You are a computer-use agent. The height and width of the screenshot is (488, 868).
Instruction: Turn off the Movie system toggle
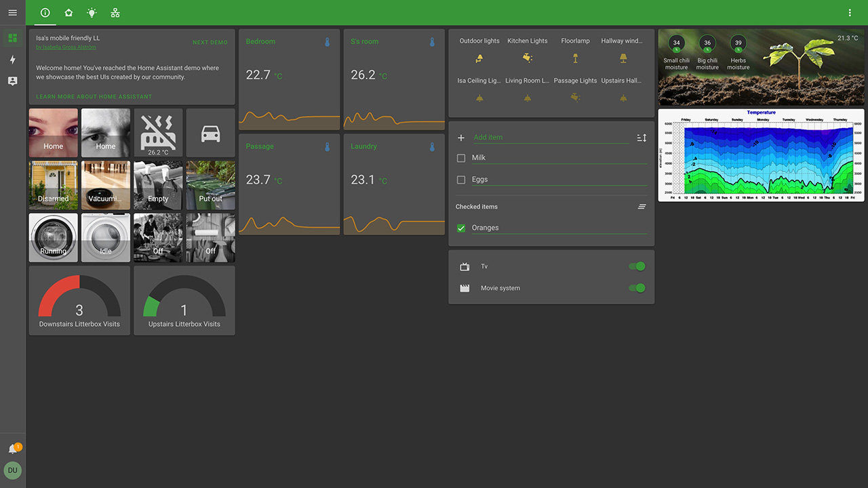[636, 288]
